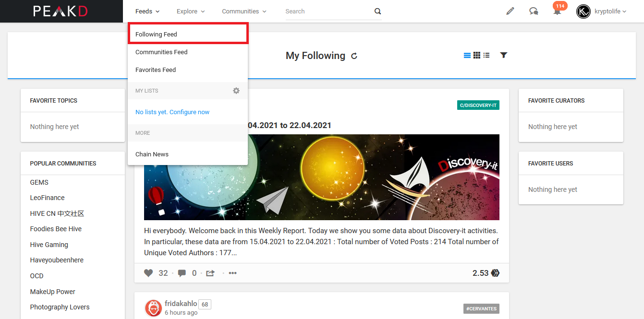Viewport: 644px width, 319px height.
Task: Reblog the Discovery-it post via share icon
Action: [210, 273]
